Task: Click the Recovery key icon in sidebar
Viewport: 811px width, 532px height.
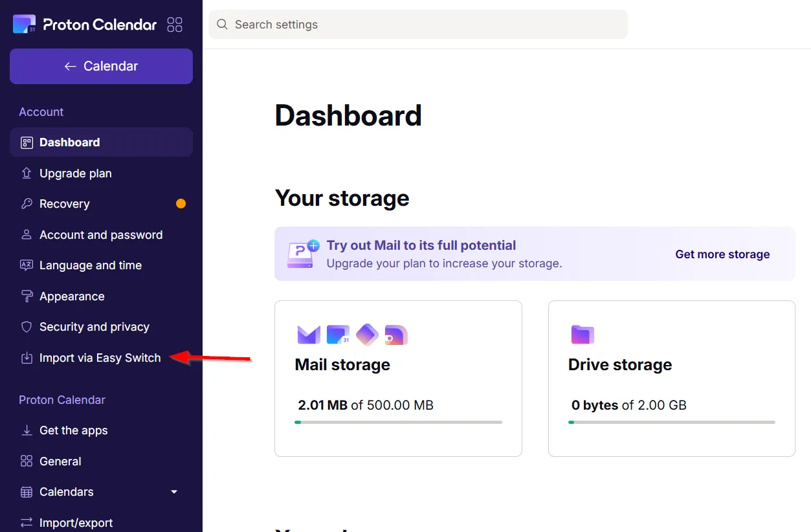Action: pyautogui.click(x=27, y=204)
